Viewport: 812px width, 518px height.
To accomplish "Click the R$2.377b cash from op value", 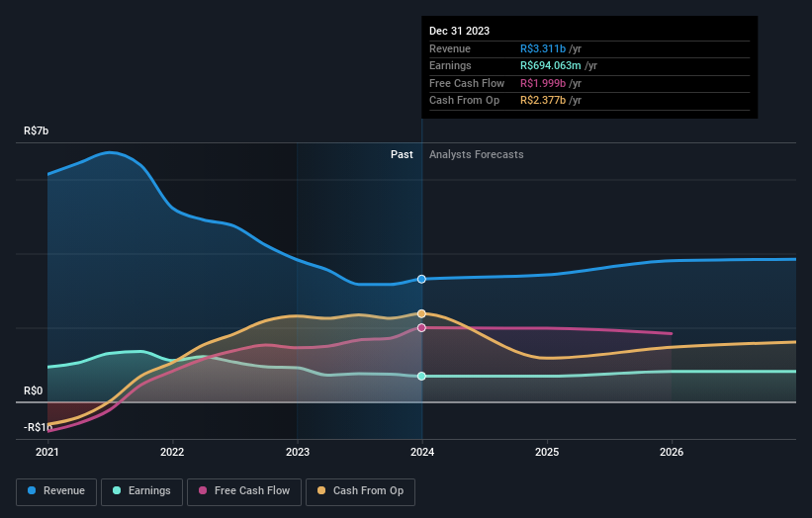I will 543,101.
